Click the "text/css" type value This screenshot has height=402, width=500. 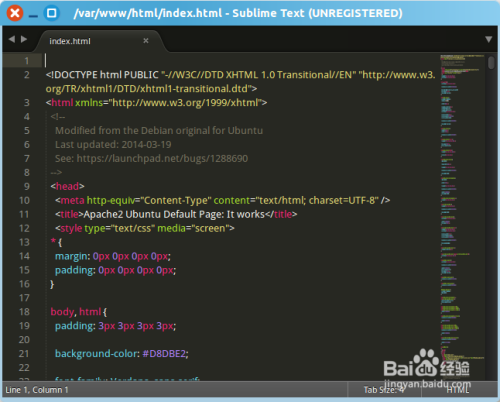point(132,228)
